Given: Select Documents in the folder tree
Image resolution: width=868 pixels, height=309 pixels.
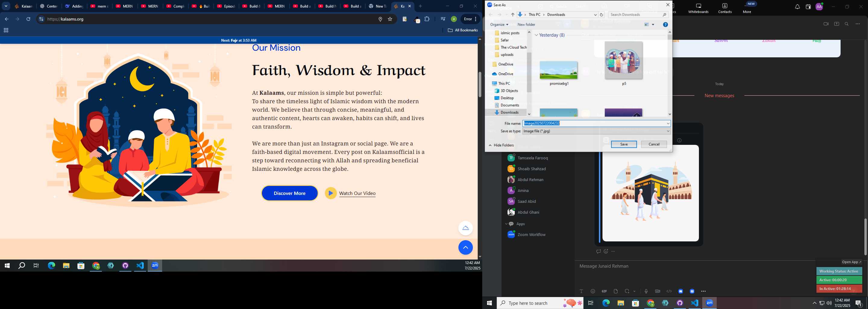Looking at the screenshot, I should point(507,105).
